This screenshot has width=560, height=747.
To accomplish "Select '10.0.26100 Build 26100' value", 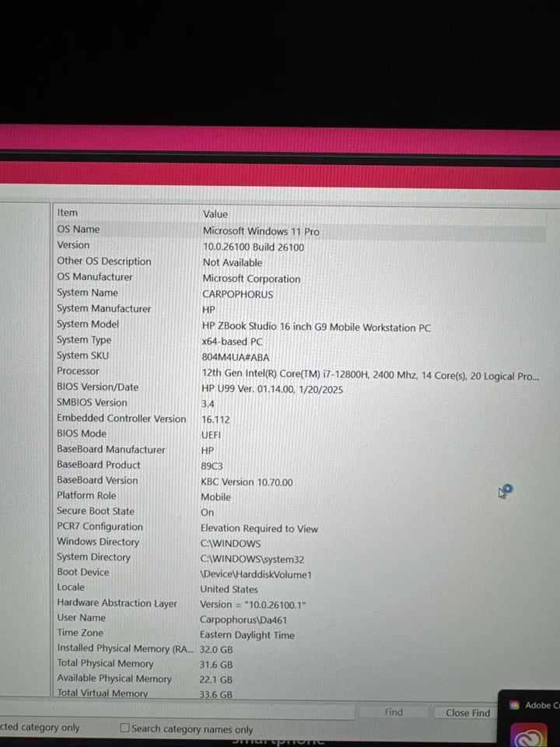I will 254,247.
